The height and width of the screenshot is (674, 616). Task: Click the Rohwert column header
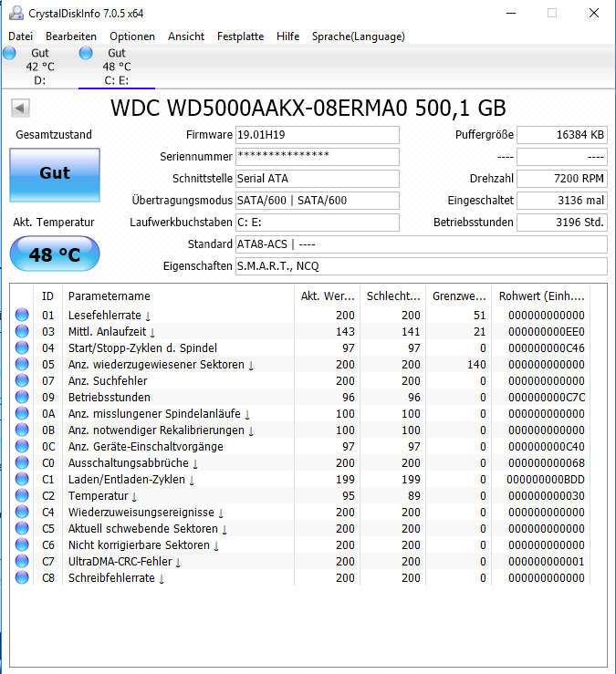(x=541, y=296)
